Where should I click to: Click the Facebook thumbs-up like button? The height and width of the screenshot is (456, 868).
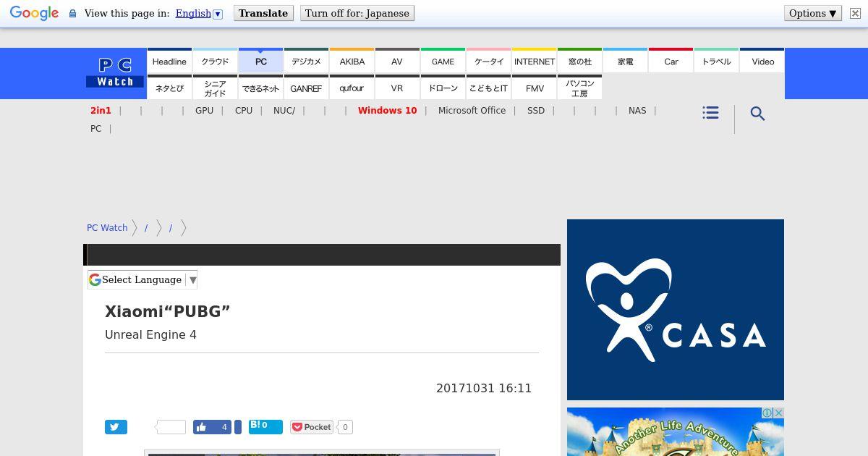point(212,427)
